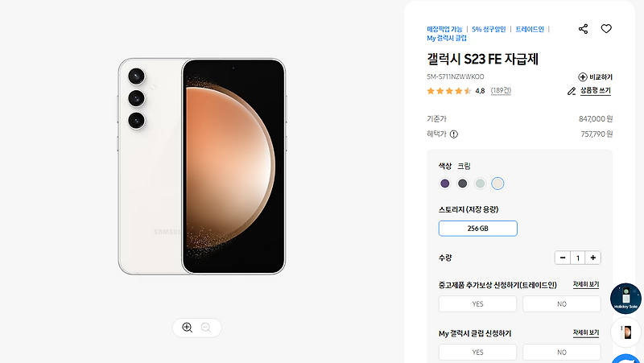Add product to wishlist with heart icon

(x=606, y=29)
